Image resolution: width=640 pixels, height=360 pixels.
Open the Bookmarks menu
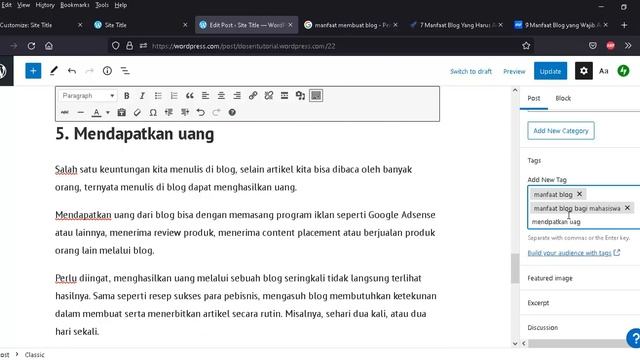[x=75, y=5]
